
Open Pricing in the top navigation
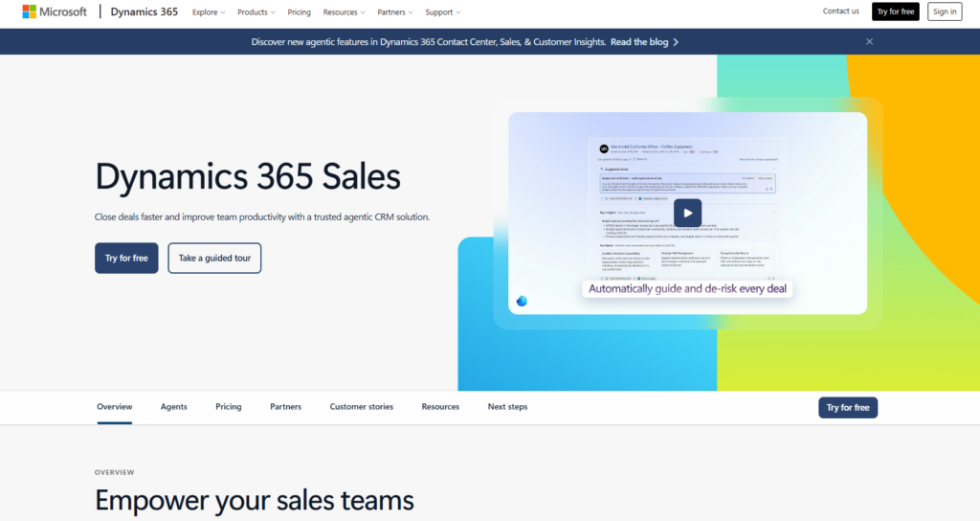pyautogui.click(x=299, y=12)
